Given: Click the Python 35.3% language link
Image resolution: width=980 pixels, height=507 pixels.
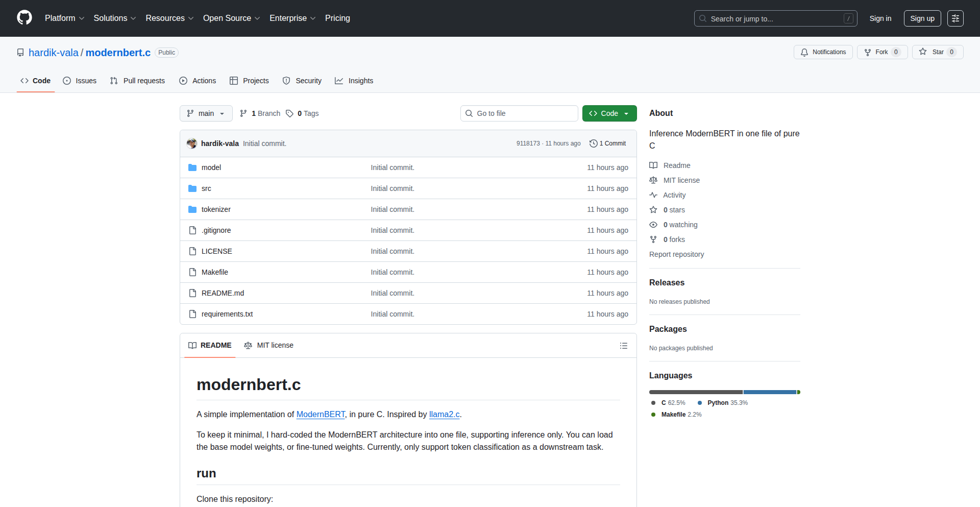Looking at the screenshot, I should (x=723, y=403).
